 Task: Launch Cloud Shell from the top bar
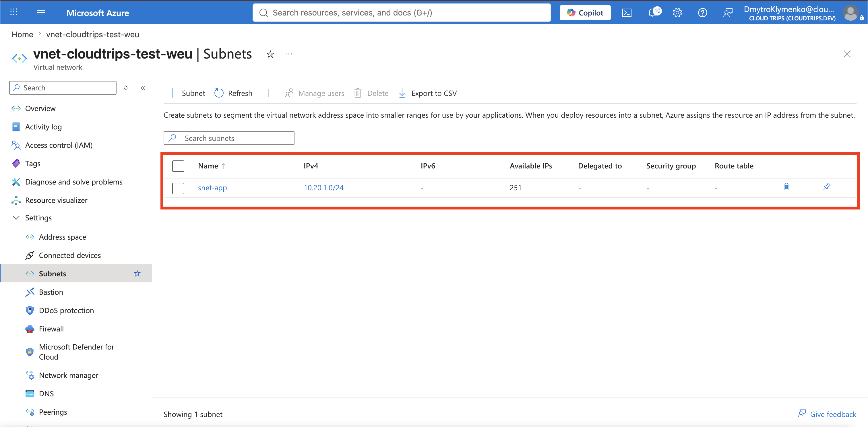[627, 13]
